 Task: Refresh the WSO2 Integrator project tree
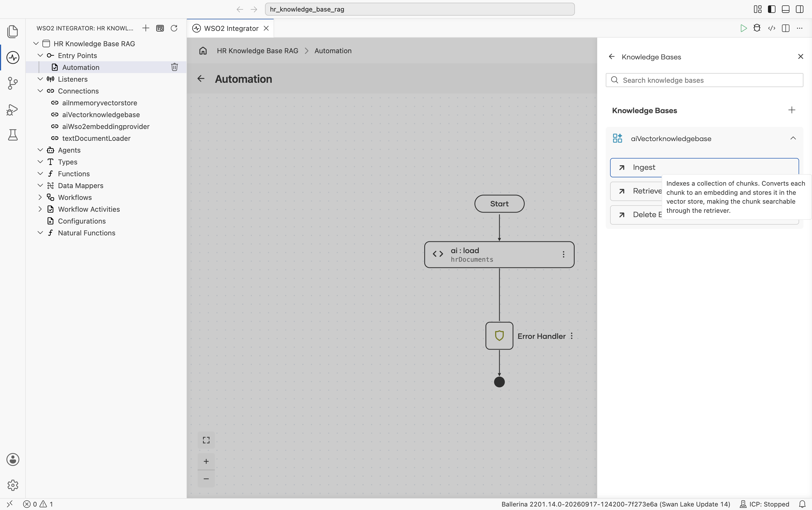pyautogui.click(x=174, y=28)
